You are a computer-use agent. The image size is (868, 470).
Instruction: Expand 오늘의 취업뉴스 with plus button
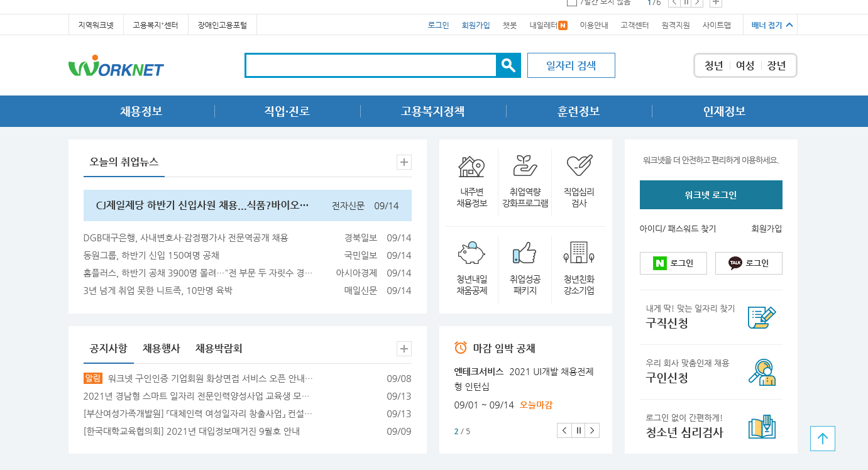[x=404, y=162]
